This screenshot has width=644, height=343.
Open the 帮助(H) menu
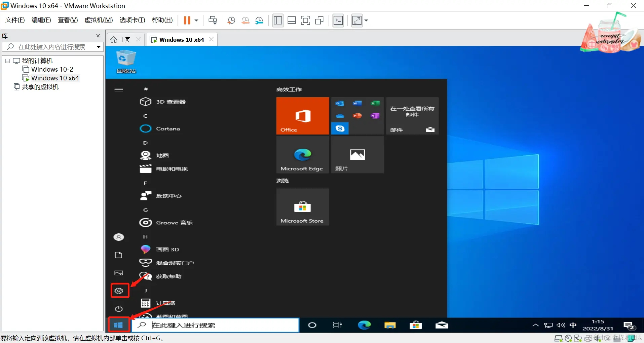point(162,20)
